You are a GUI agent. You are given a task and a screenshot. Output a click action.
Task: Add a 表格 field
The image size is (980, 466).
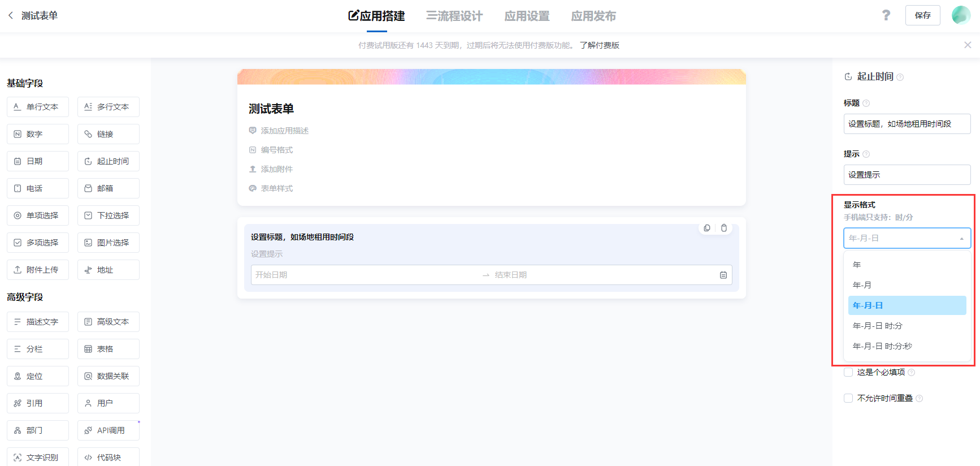109,349
